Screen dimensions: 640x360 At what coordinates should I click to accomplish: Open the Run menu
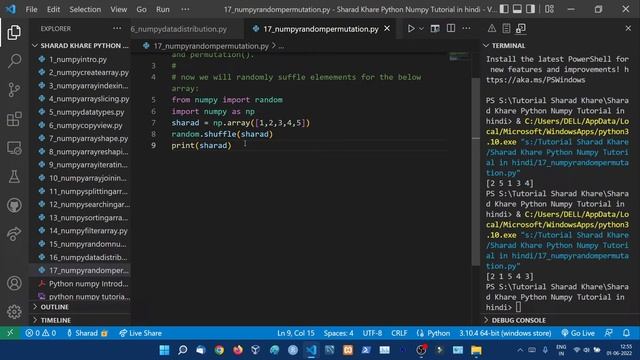click(x=162, y=9)
